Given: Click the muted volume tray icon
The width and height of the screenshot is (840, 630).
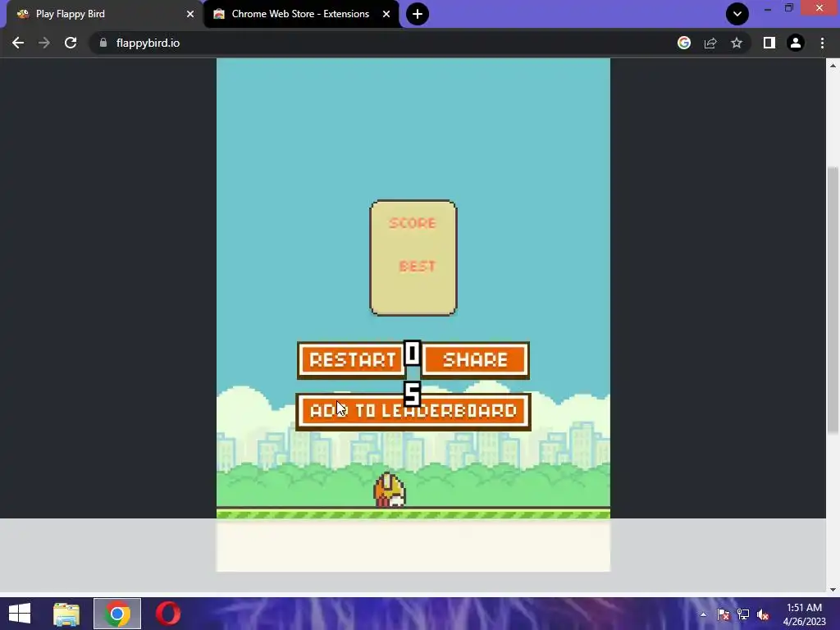Looking at the screenshot, I should click(763, 614).
